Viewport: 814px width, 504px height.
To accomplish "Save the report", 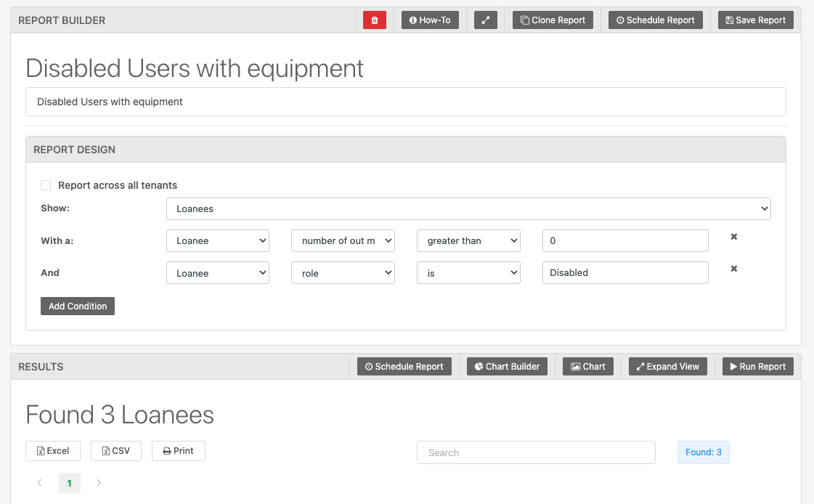I will click(755, 20).
